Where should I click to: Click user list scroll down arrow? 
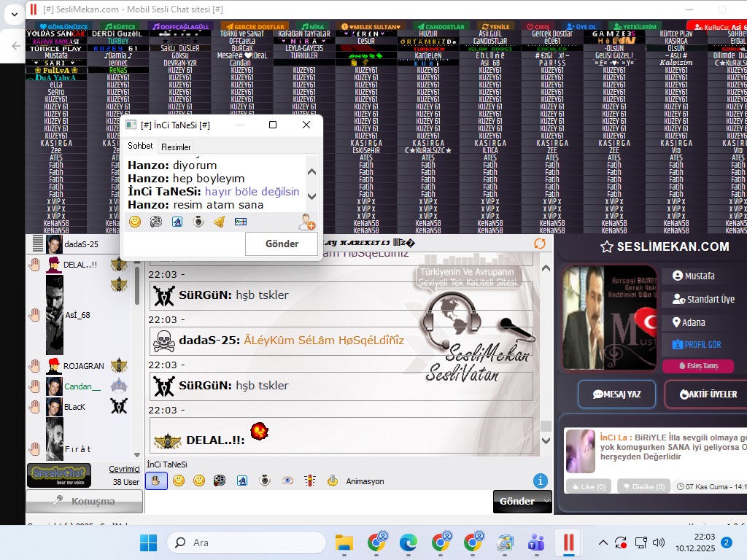(137, 455)
